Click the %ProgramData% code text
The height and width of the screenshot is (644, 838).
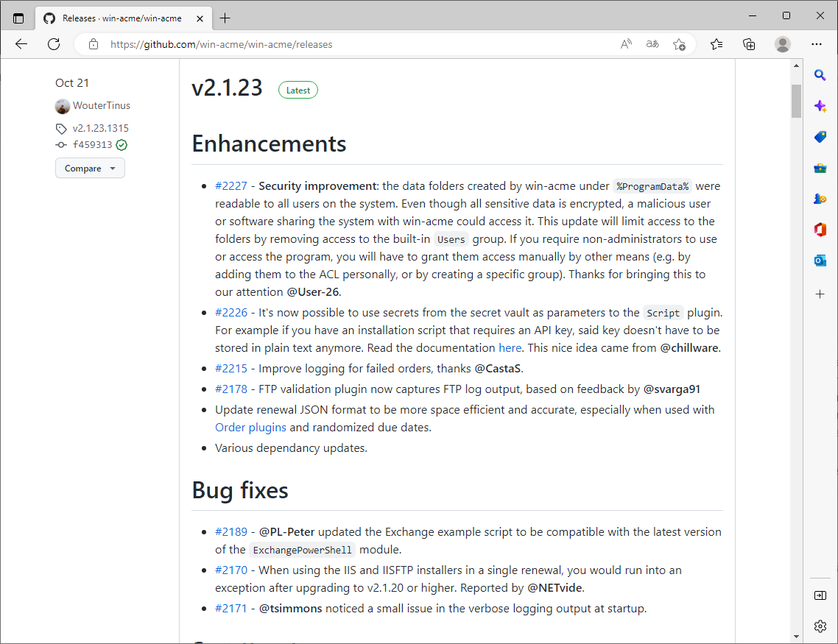click(x=652, y=186)
